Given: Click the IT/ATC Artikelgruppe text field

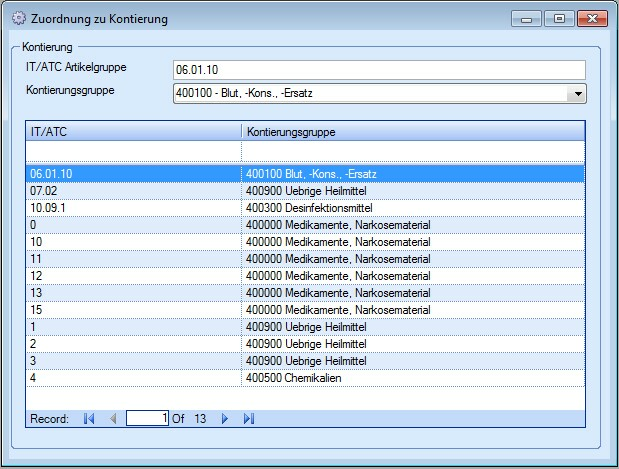Looking at the screenshot, I should tap(378, 69).
